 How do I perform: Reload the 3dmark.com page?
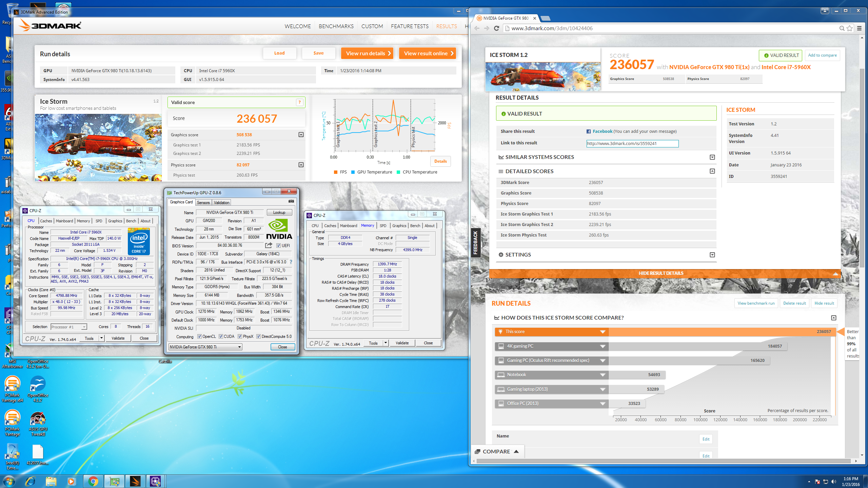(496, 28)
